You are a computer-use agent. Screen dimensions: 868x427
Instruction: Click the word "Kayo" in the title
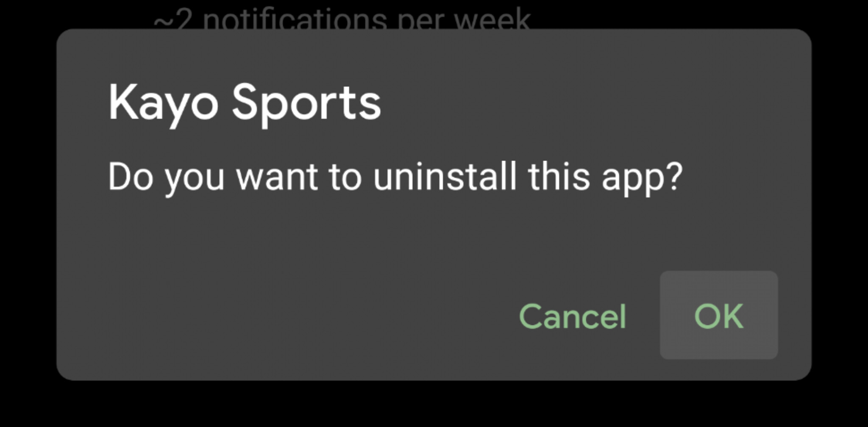pos(163,104)
